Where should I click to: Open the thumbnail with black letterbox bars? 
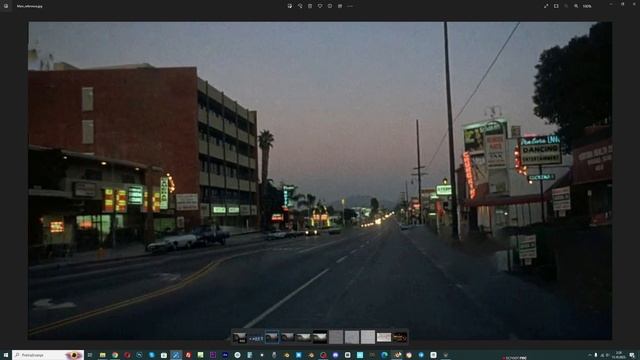point(320,337)
